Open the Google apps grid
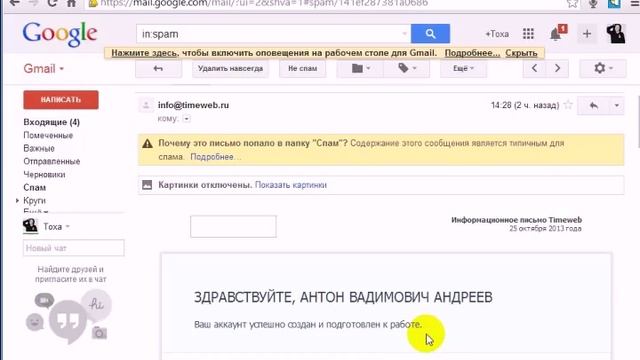This screenshot has height=360, width=640. click(528, 33)
